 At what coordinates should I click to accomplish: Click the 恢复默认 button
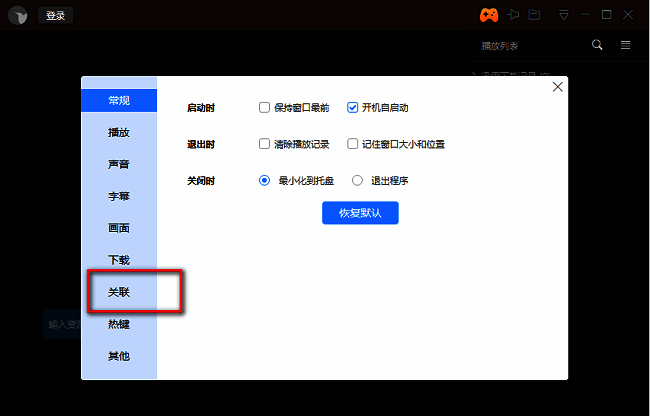click(360, 213)
